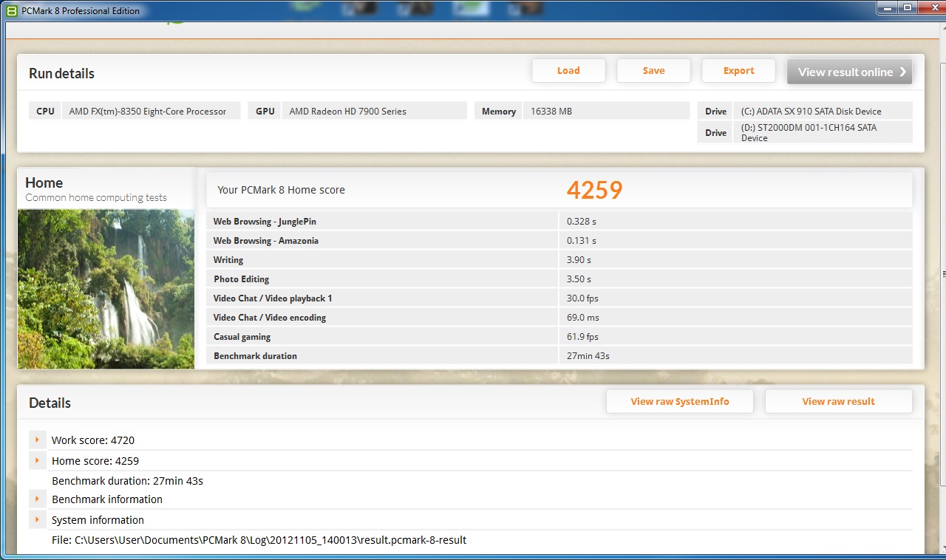Click the Memory field label
Screen dimensions: 946x560
(499, 112)
